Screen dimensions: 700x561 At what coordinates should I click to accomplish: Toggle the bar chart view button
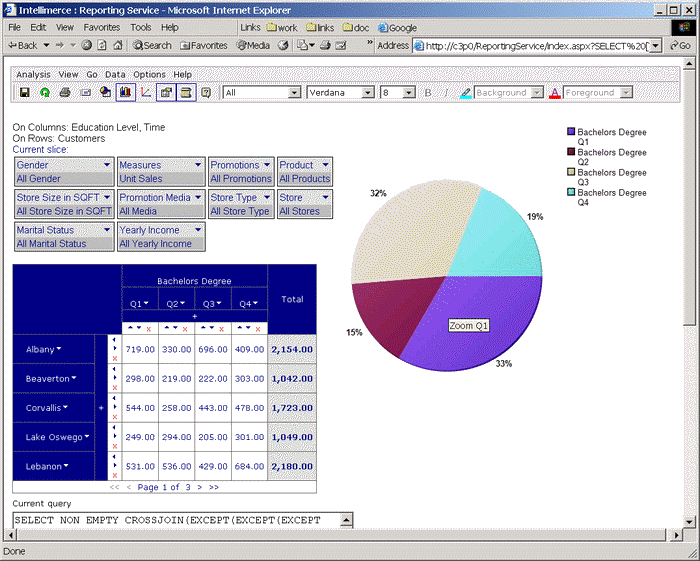[126, 92]
